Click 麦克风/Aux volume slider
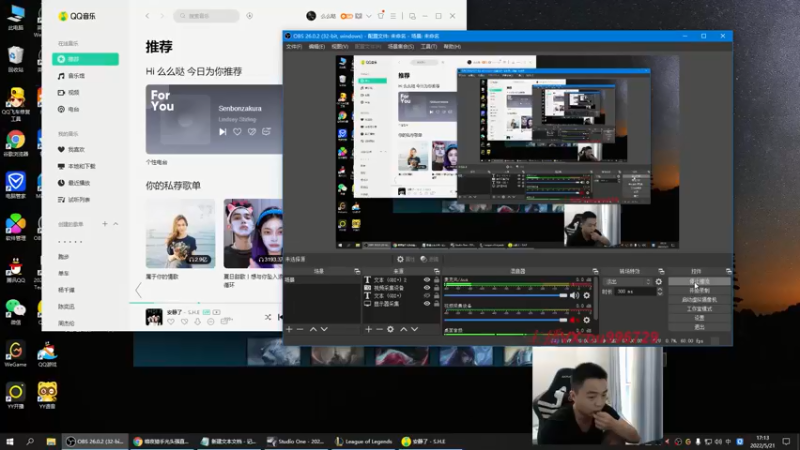The height and width of the screenshot is (450, 800). point(506,295)
